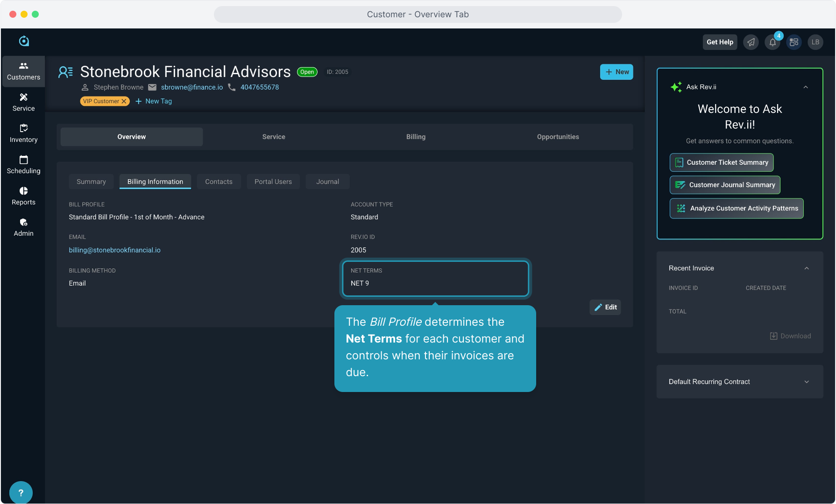Viewport: 836px width, 504px height.
Task: Go to Scheduling in the sidebar
Action: coord(23,165)
